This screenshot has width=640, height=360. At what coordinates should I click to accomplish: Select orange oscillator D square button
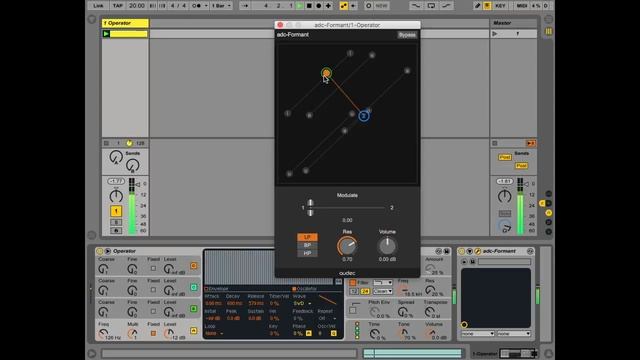[x=193, y=266]
